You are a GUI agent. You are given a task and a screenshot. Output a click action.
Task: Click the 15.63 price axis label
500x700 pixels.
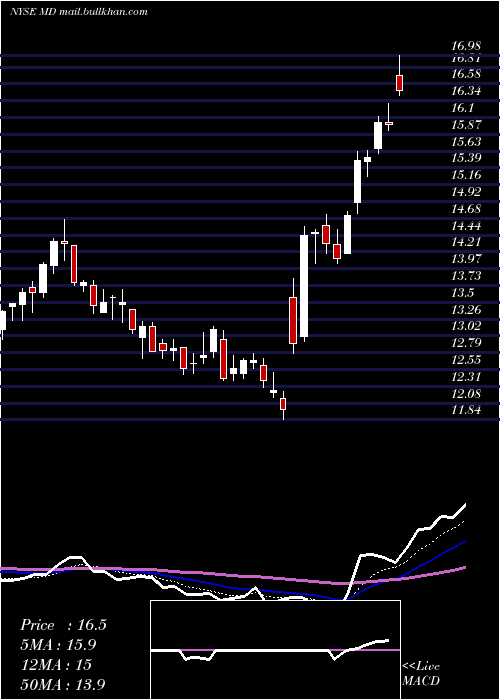(466, 142)
